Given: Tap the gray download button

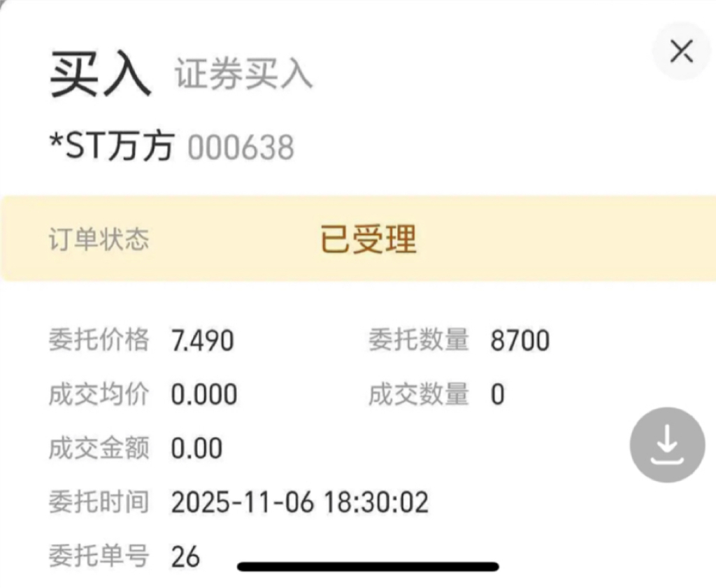Looking at the screenshot, I should 667,445.
